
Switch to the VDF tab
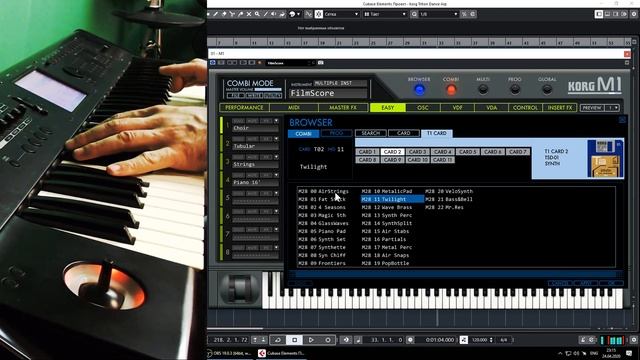click(458, 108)
